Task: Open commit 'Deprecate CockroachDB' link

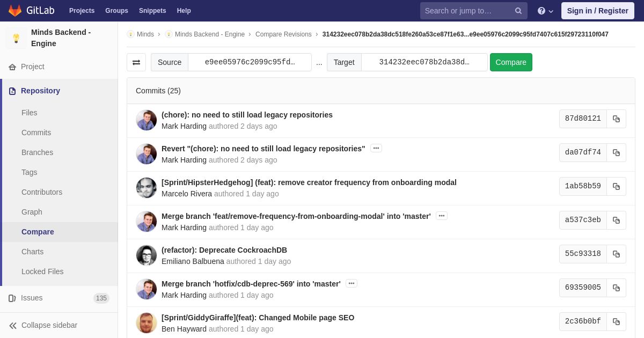Action: 224,250
